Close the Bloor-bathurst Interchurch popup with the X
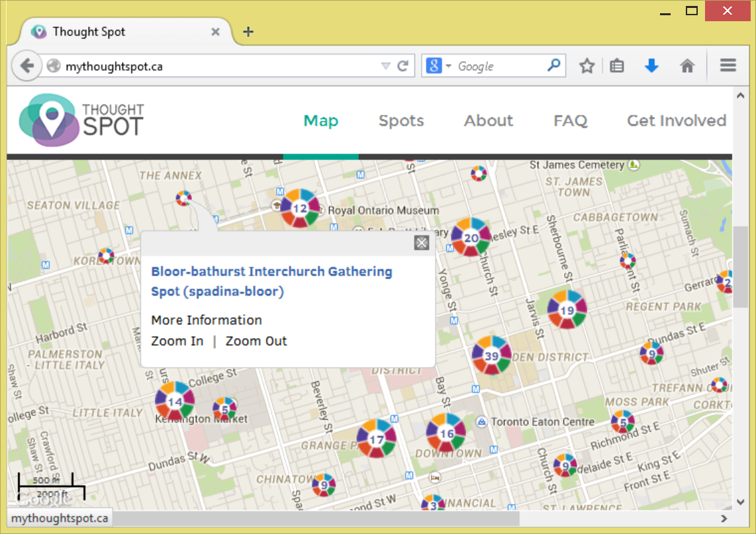Viewport: 756px width, 534px height. click(422, 242)
